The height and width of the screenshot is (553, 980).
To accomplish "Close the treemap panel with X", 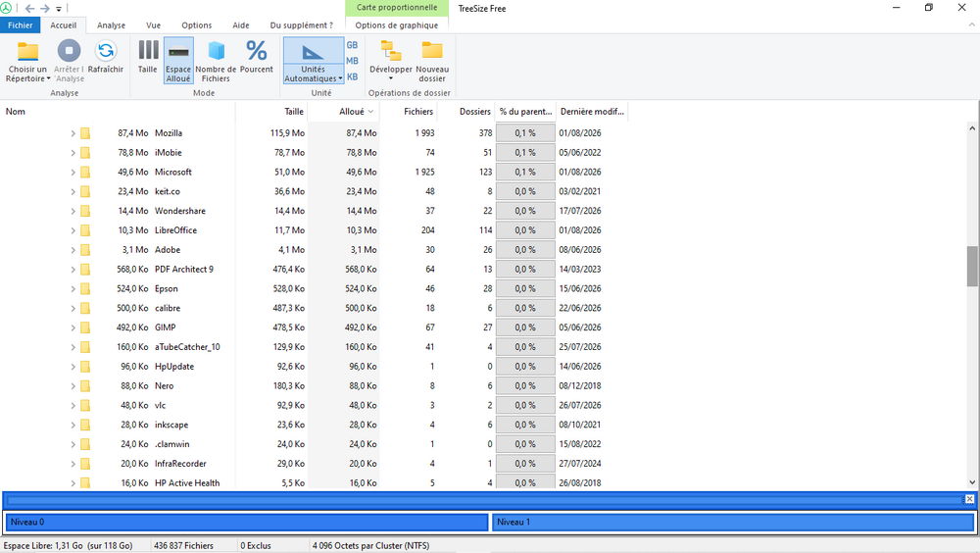I will click(969, 498).
